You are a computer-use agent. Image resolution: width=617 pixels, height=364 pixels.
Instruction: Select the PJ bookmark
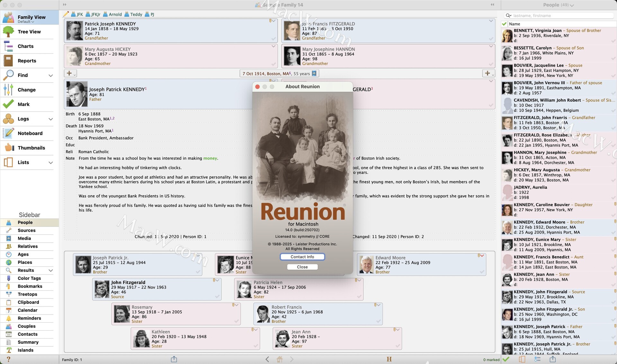pos(149,14)
